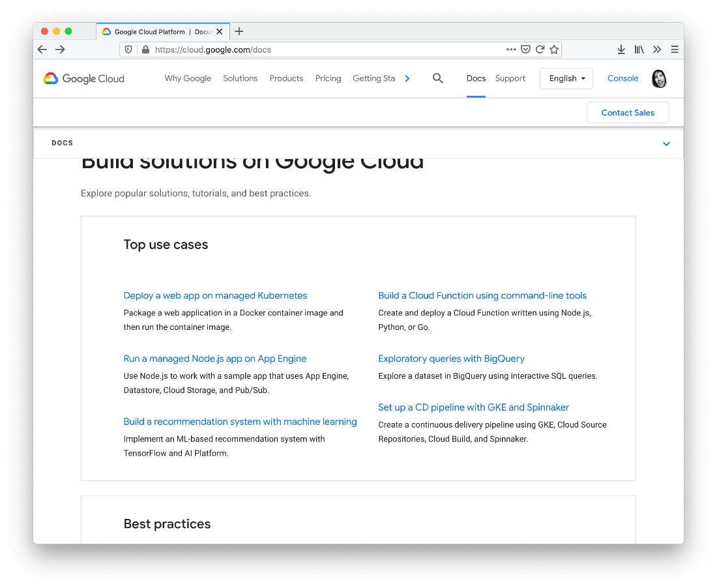Open Exploratory queries with BigQuery link
Image resolution: width=717 pixels, height=588 pixels.
451,359
